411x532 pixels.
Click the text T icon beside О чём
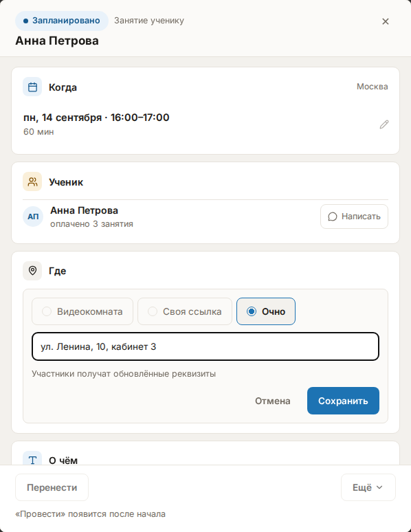(x=32, y=460)
